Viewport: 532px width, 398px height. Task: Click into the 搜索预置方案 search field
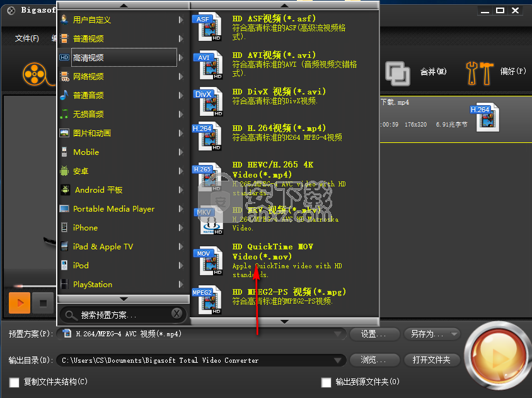tap(124, 315)
